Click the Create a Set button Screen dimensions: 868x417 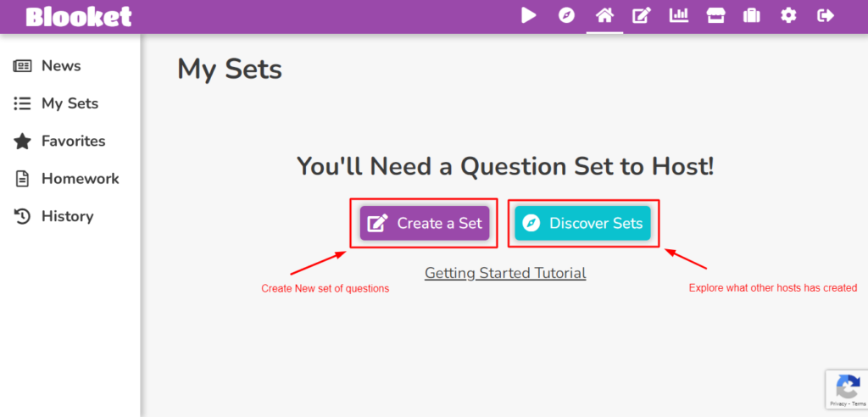pos(425,223)
